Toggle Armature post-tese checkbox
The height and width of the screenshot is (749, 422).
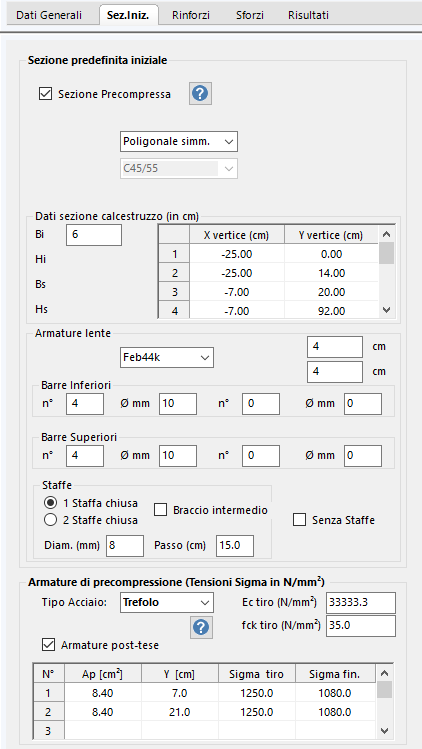(48, 645)
